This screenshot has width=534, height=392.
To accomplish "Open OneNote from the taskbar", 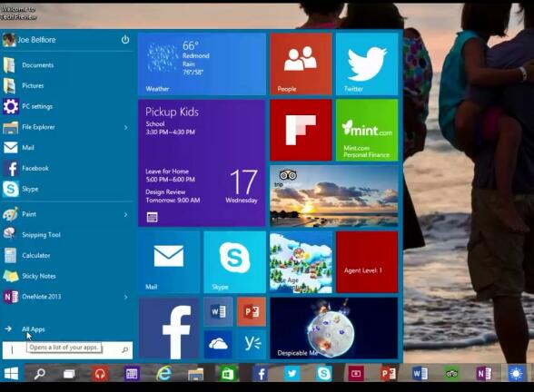I will 484,374.
